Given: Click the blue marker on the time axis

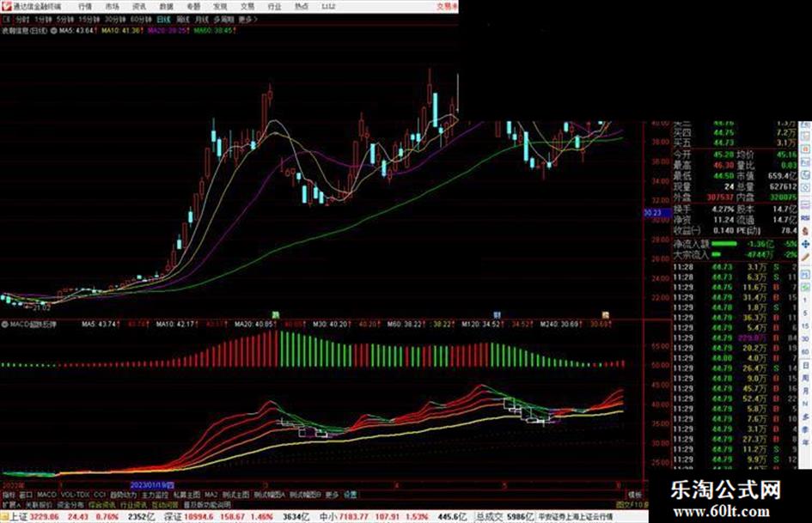Looking at the screenshot, I should [x=498, y=315].
